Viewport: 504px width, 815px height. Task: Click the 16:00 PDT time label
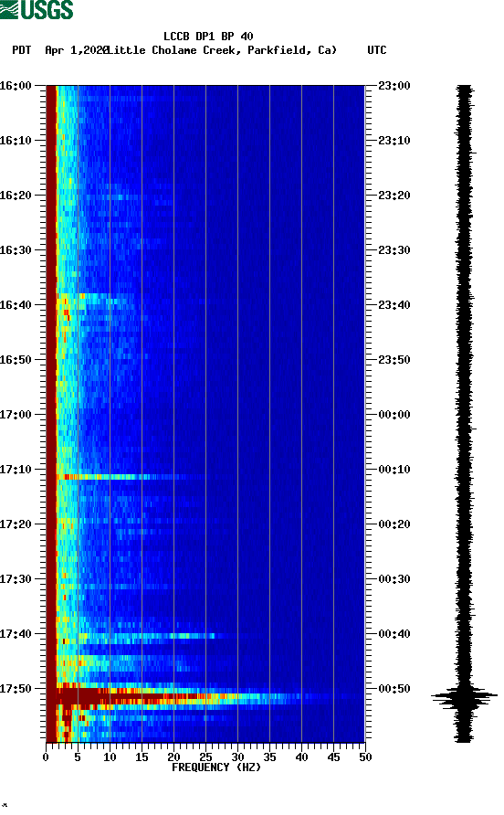pos(16,86)
